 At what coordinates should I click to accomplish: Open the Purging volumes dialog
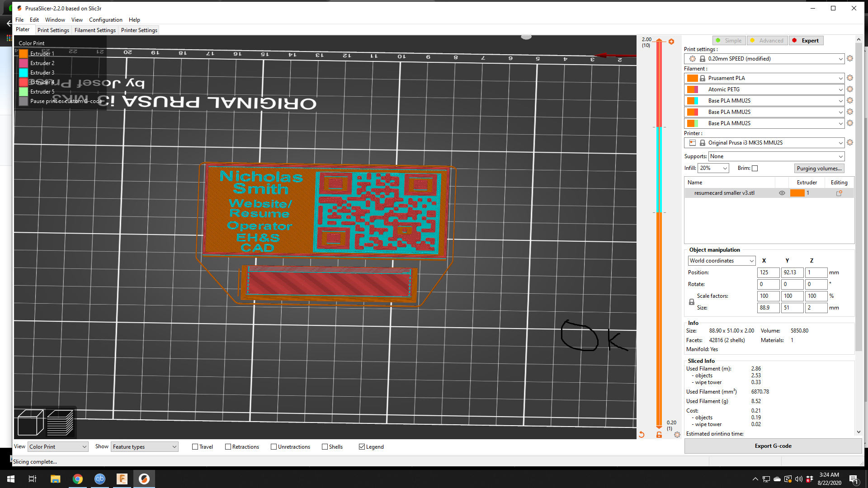pos(819,168)
